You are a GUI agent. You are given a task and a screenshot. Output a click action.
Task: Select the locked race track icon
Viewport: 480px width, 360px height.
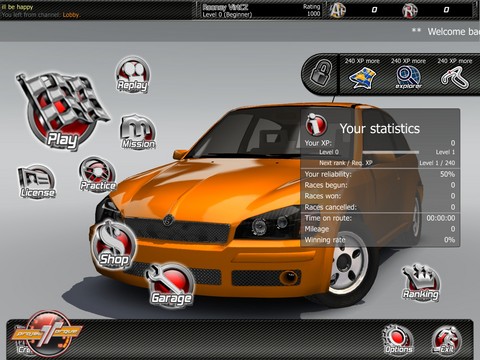tap(455, 78)
